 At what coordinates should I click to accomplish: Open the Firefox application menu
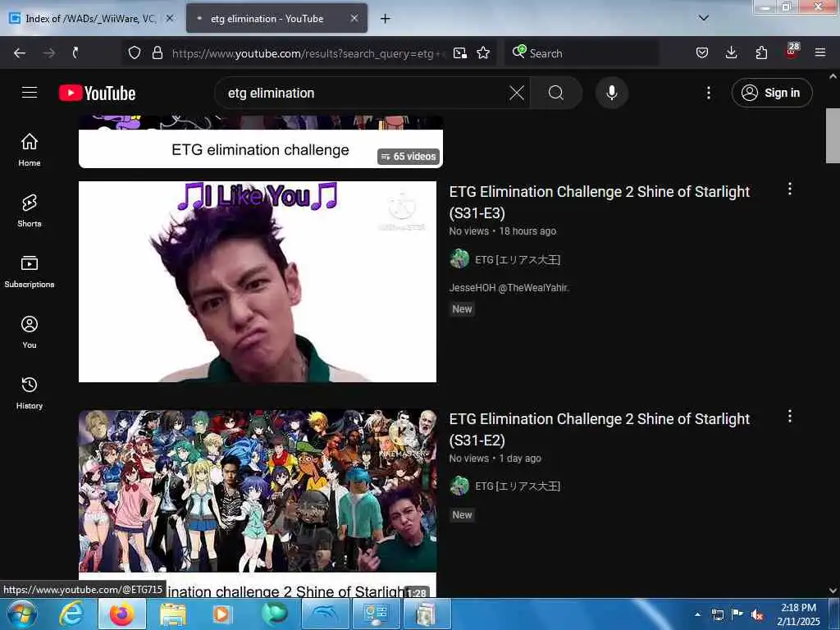point(820,52)
